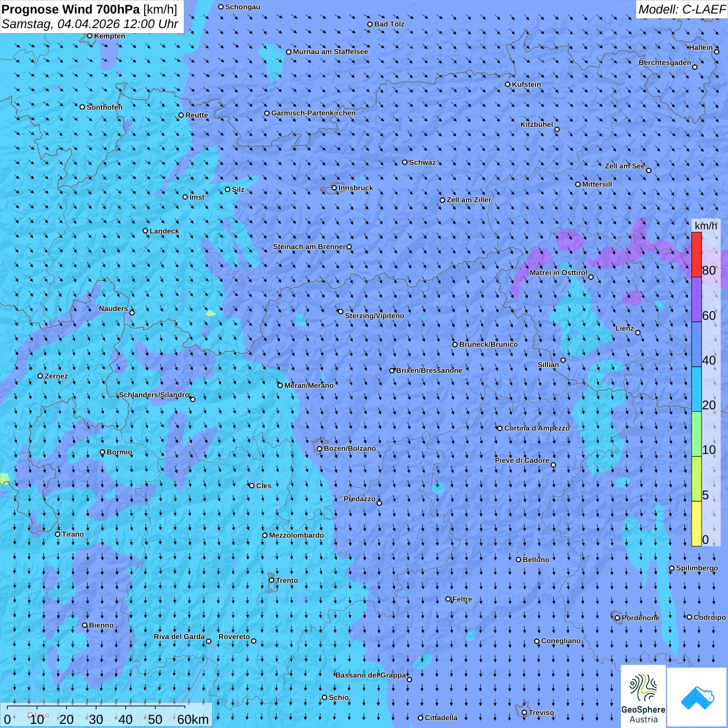Viewport: 728px width, 728px height.
Task: Click the Zell am Ziller label
Action: point(469,200)
